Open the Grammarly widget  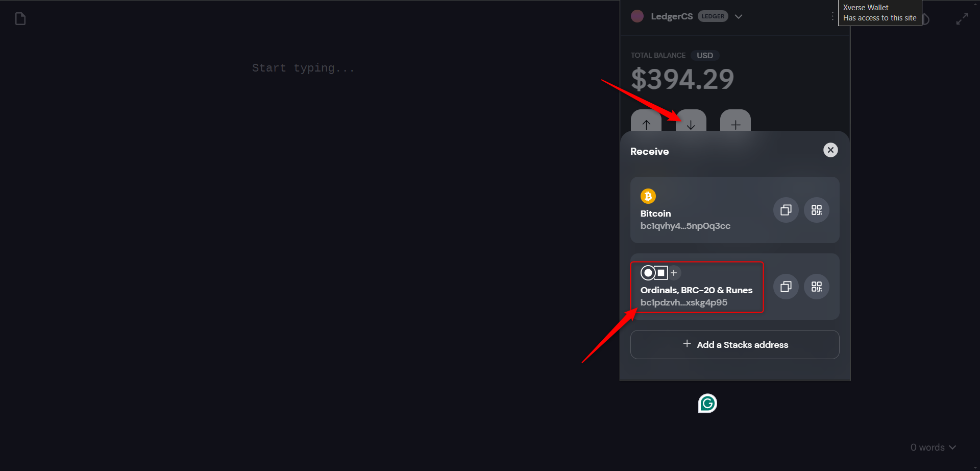[x=707, y=404]
